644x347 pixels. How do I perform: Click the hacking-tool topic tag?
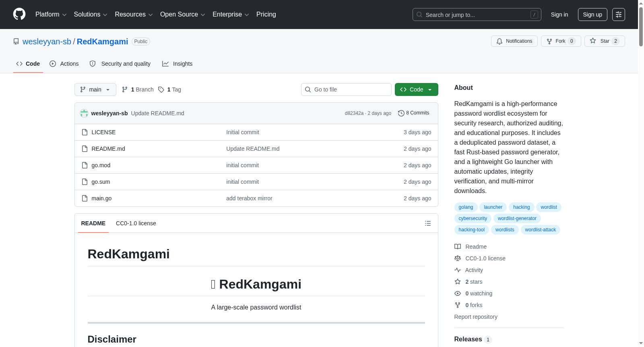pos(472,230)
